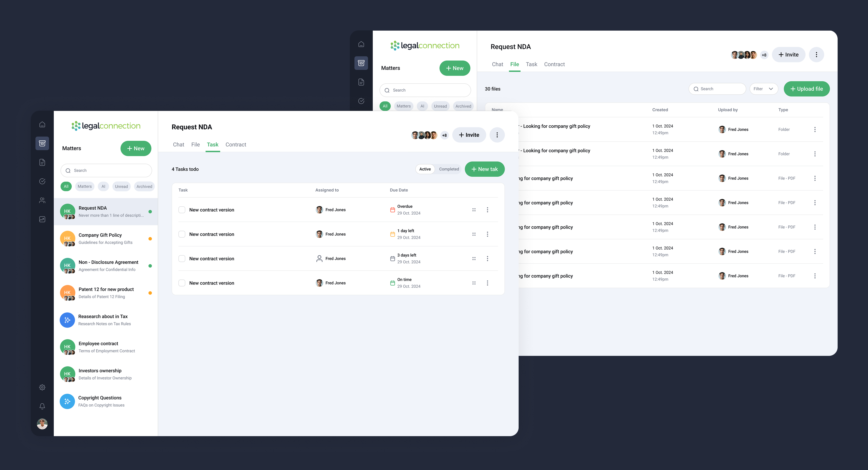Image resolution: width=868 pixels, height=470 pixels.
Task: Expand the Filter dropdown in files panel
Action: [x=764, y=89]
